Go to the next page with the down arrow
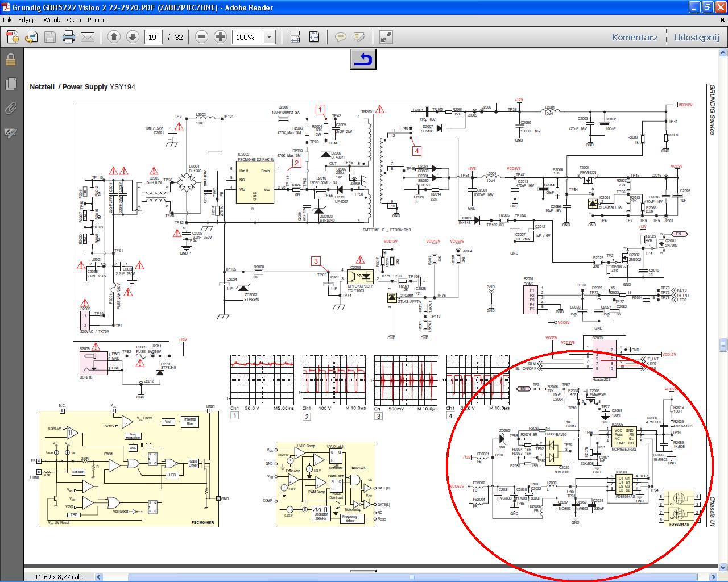The width and height of the screenshot is (728, 582). tap(133, 37)
